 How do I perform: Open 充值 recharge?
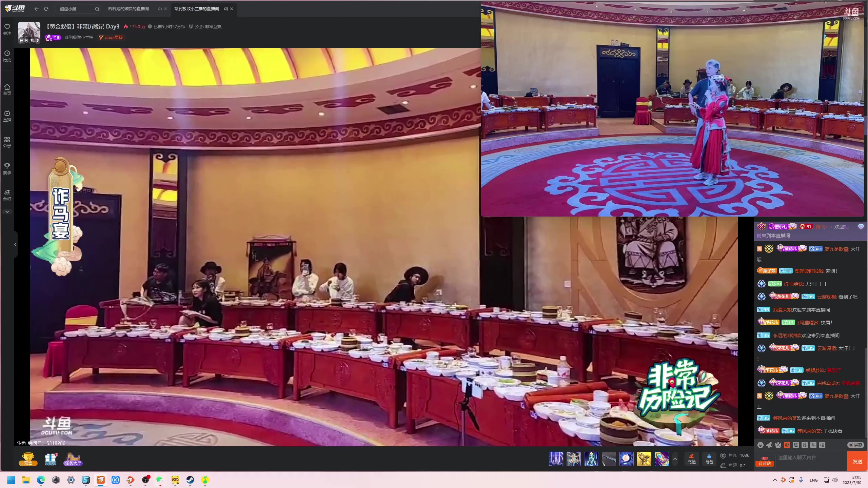[692, 459]
